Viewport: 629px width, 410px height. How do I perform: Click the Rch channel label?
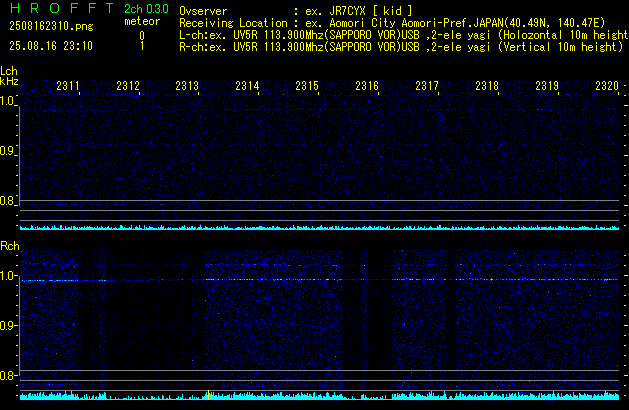pos(10,246)
